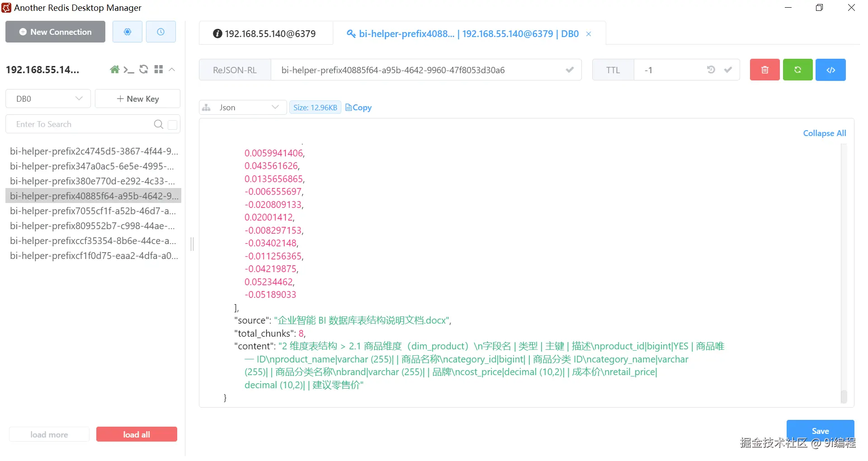
Task: Open the Redis console terminal icon
Action: (x=129, y=70)
